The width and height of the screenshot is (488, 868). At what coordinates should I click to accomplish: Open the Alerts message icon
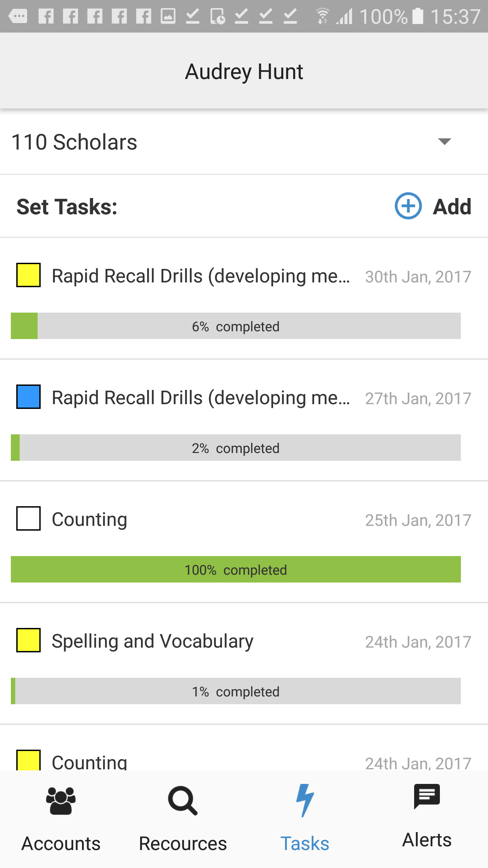pyautogui.click(x=427, y=797)
